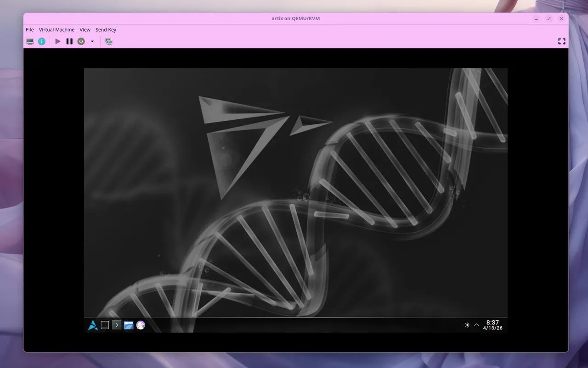Image resolution: width=588 pixels, height=368 pixels.
Task: Click the virtual machine snapshot toolbar icon
Action: point(109,41)
